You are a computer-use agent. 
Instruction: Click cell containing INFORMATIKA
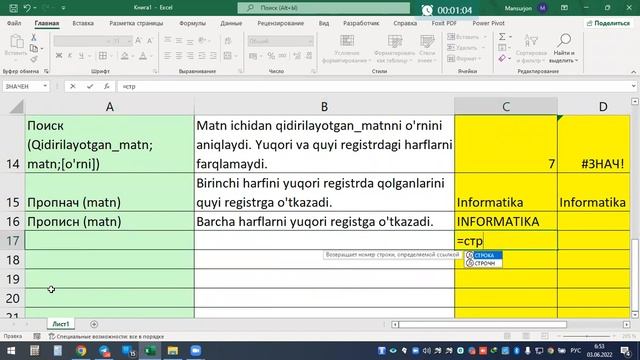[x=506, y=221]
